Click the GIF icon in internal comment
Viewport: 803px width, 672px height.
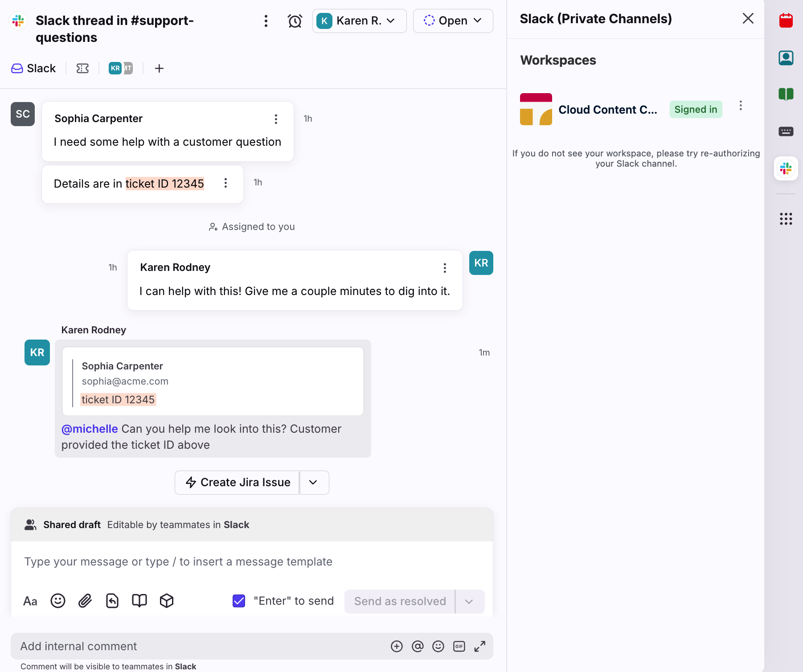[459, 646]
